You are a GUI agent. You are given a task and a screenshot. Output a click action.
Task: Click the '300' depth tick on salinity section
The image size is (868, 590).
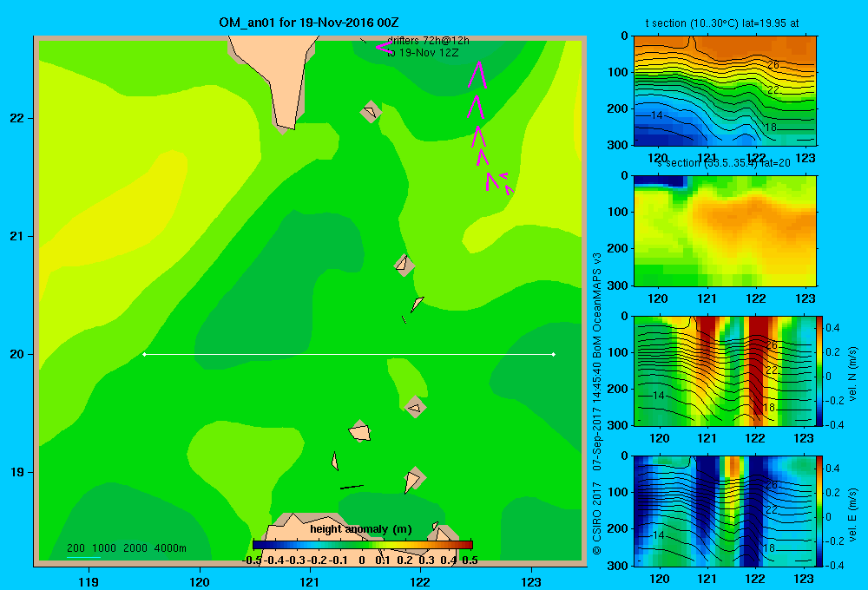(618, 285)
